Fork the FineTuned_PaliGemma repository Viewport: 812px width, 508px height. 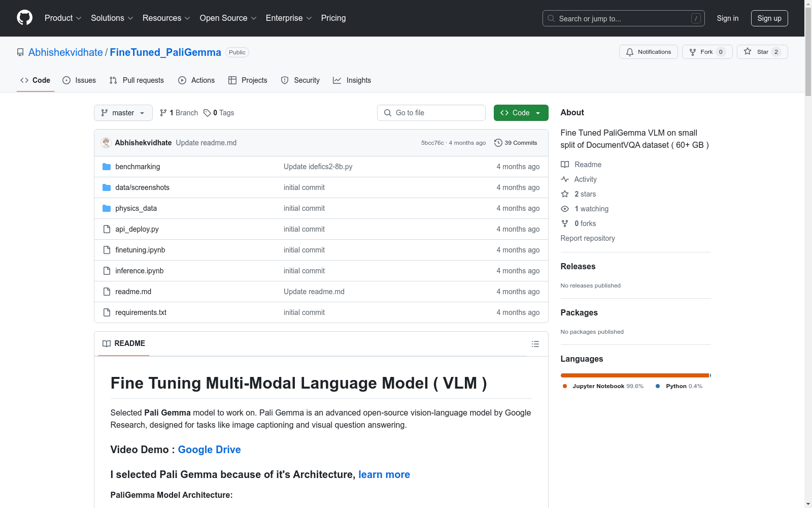click(707, 52)
